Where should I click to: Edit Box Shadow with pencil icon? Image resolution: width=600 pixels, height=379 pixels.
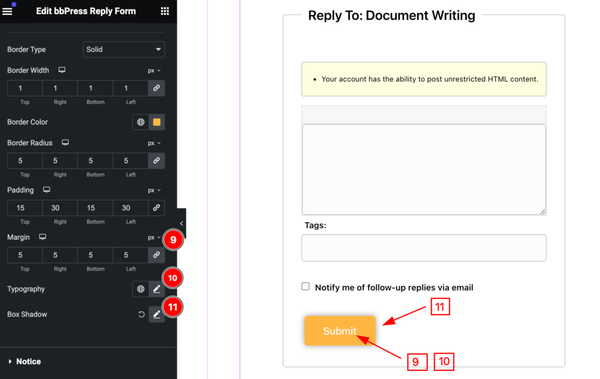coord(157,314)
